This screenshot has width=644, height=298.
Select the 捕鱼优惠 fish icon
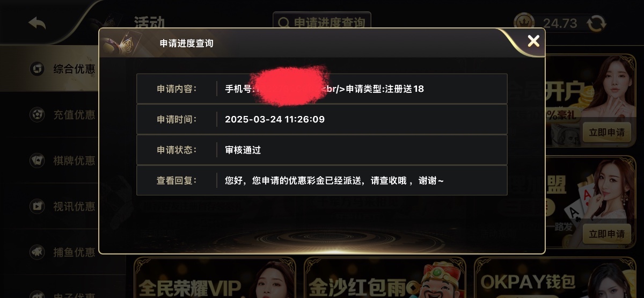pyautogui.click(x=37, y=252)
